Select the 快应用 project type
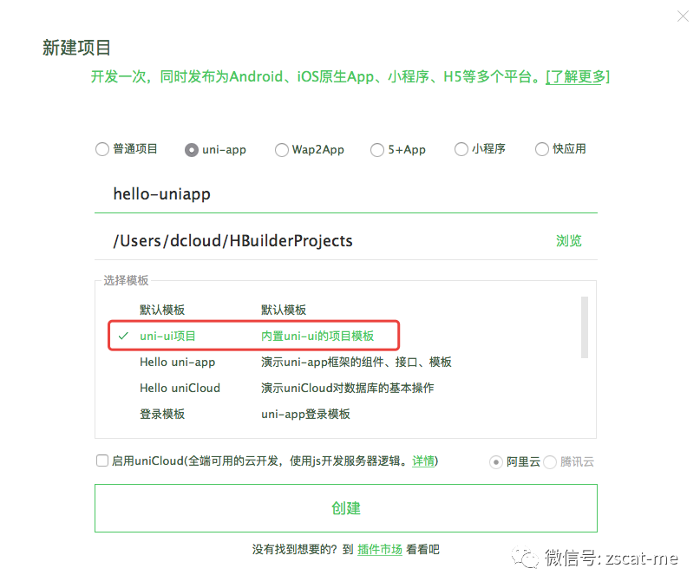This screenshot has height=588, width=700. tap(542, 149)
